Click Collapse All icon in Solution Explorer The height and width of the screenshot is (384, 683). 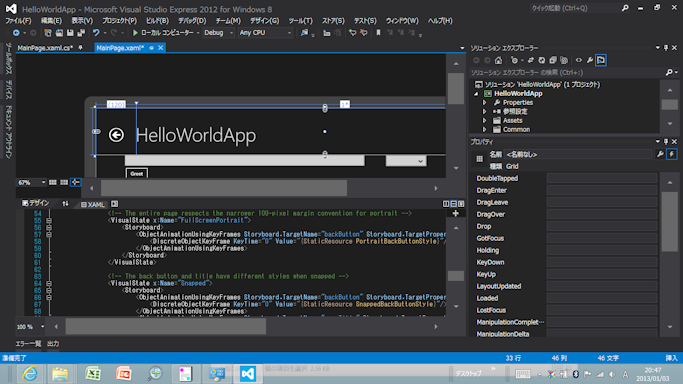pyautogui.click(x=553, y=60)
